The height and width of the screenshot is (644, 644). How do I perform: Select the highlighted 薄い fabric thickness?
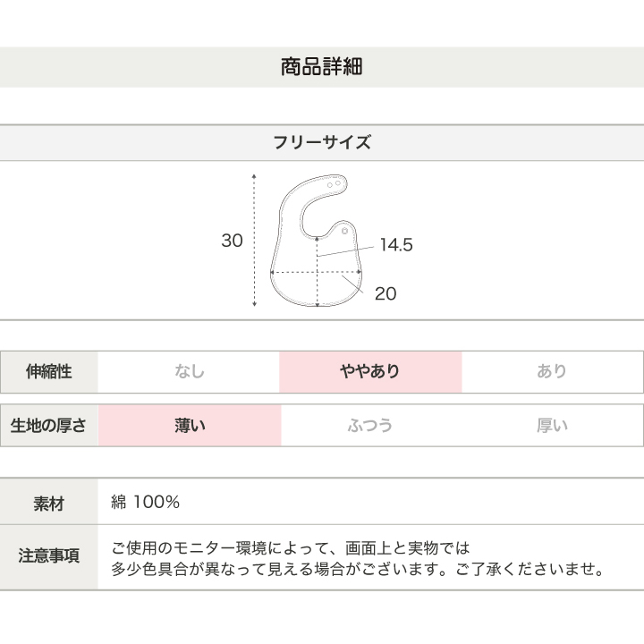coord(190,426)
